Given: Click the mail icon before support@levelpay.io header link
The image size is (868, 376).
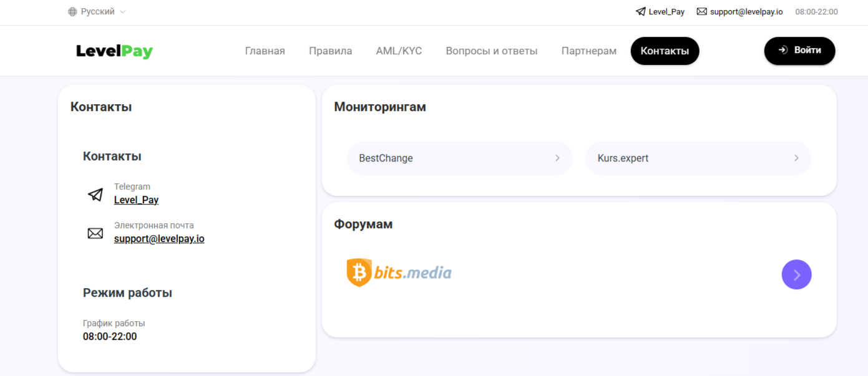Looking at the screenshot, I should [701, 11].
